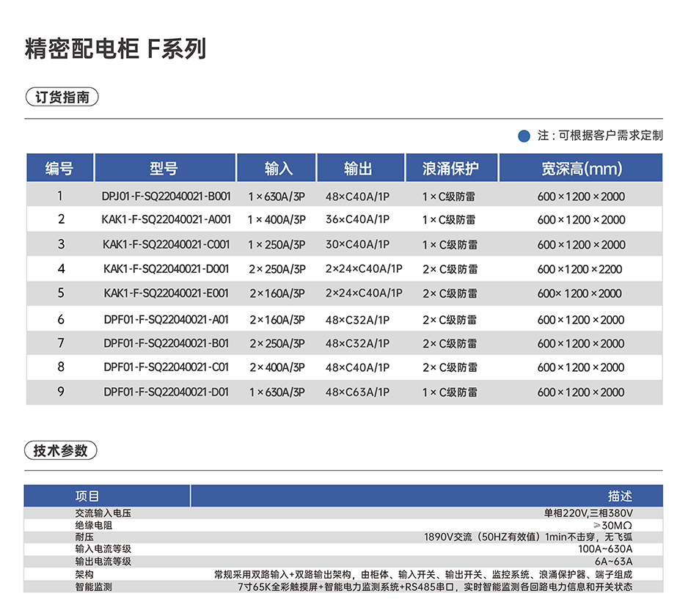
Task: Click the 输出电流等级 parameter label
Action: 103,562
